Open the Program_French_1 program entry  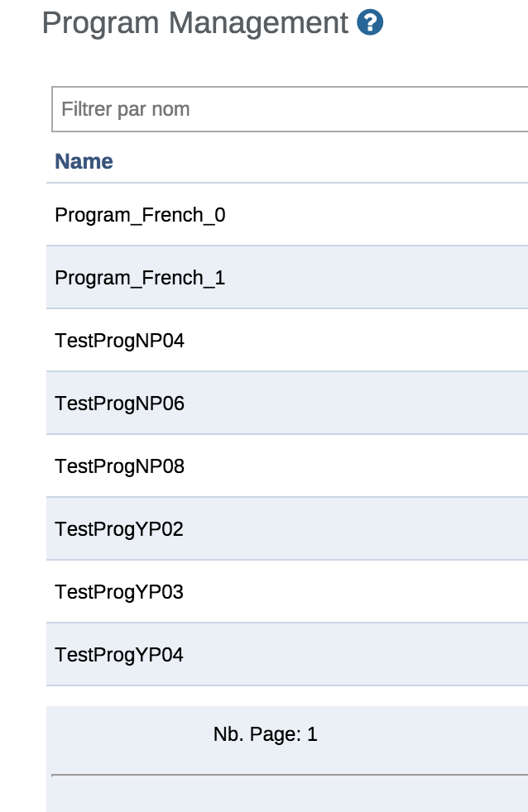140,278
